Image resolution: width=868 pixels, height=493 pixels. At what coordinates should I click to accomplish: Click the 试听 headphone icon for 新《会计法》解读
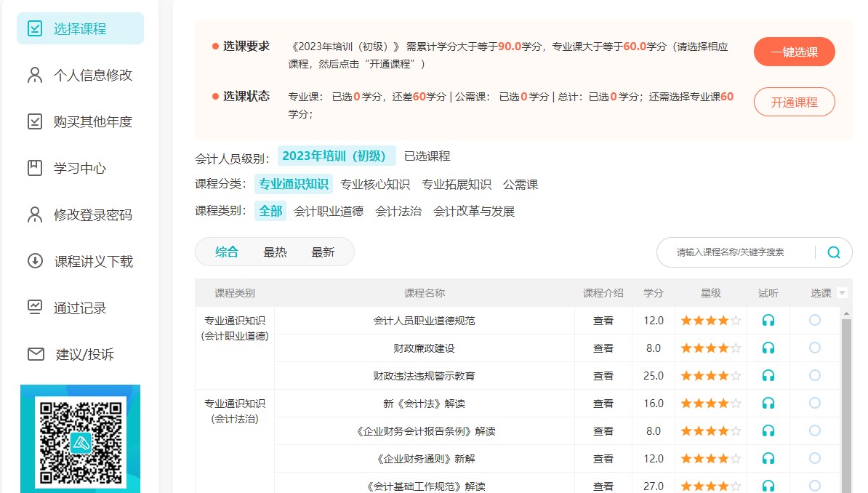coord(768,403)
